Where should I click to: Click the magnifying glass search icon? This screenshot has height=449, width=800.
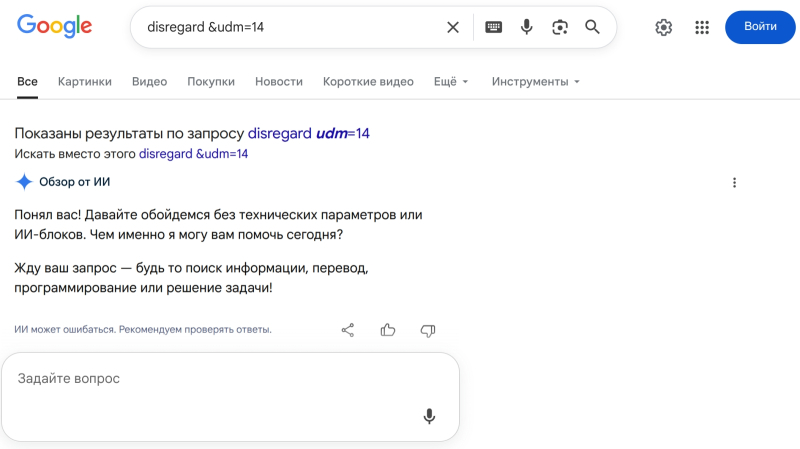click(x=592, y=27)
